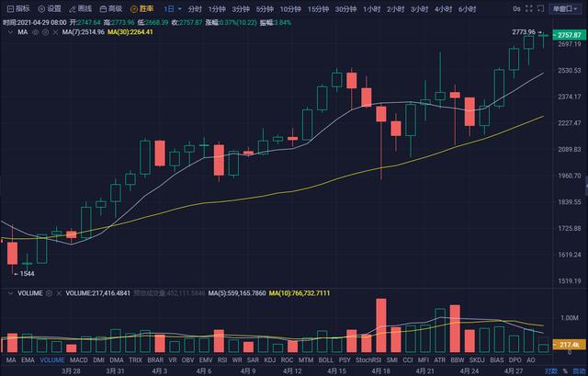Viewport: 588px width, 376px height.
Task: Open chart 设置 settings
Action: pyautogui.click(x=50, y=8)
